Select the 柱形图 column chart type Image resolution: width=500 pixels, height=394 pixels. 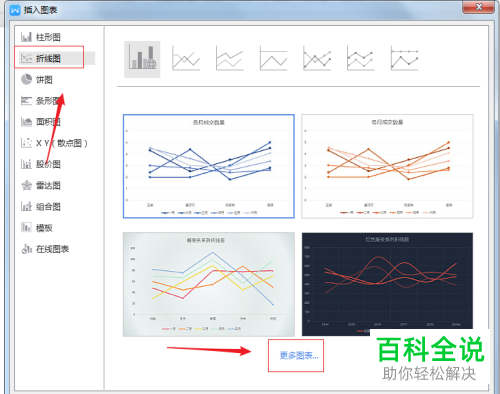pos(41,37)
